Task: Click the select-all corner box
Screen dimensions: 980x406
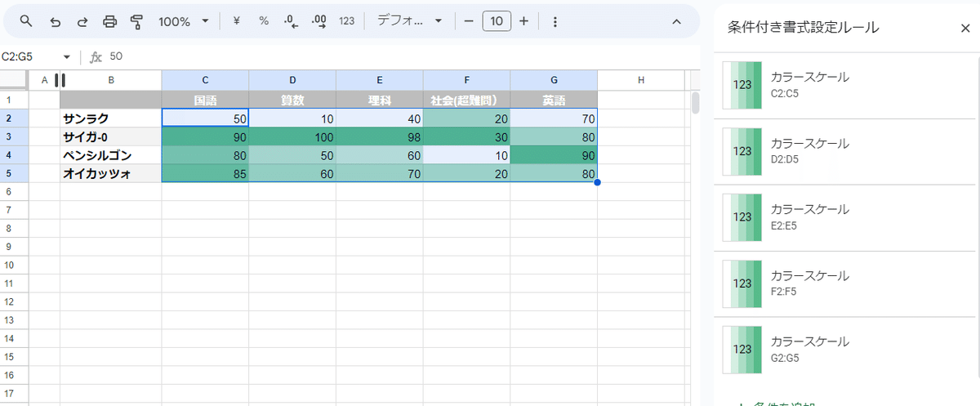Action: coord(14,80)
